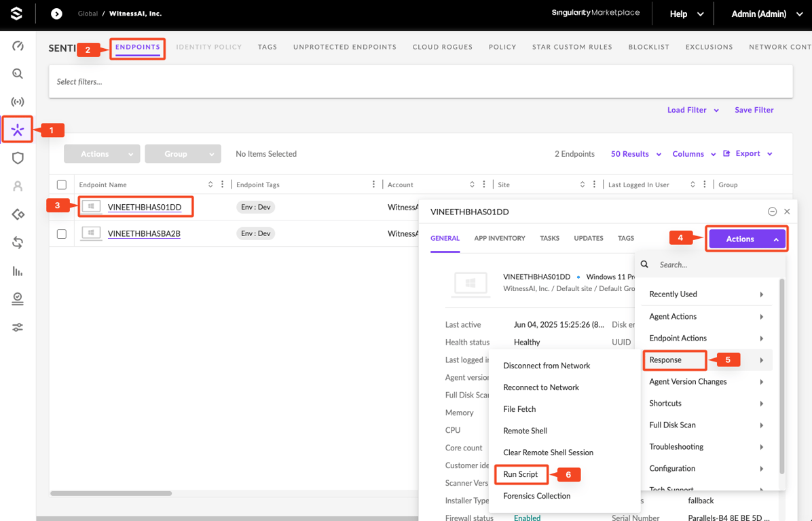Click the settings sliders icon in sidebar
Image resolution: width=812 pixels, height=521 pixels.
point(18,328)
